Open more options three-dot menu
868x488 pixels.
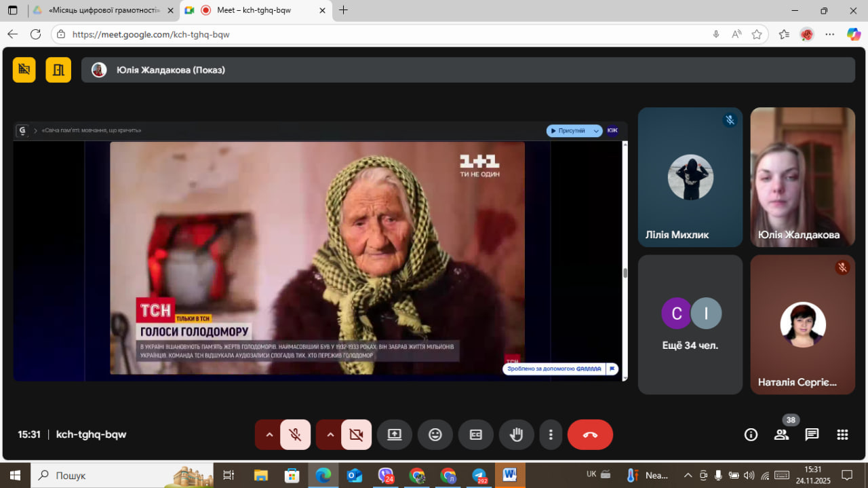point(551,435)
